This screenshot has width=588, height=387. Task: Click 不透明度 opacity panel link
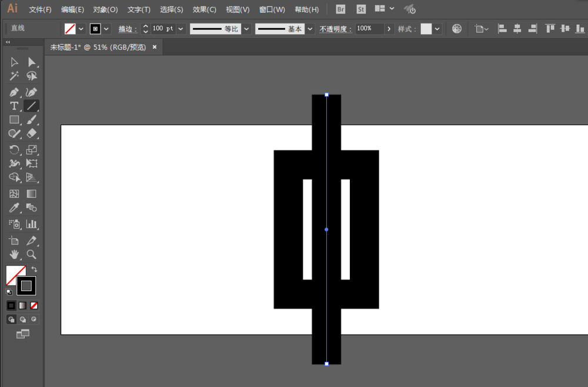335,29
